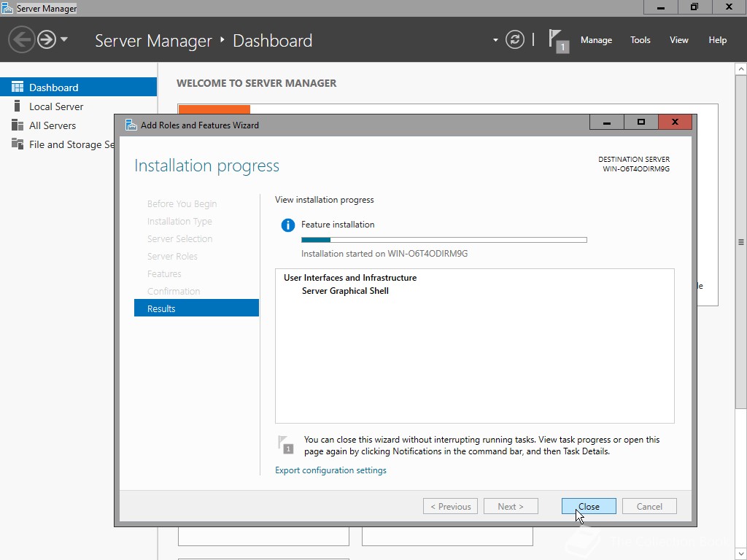Click the Add Roles wizard title icon
Viewport: 747px width, 560px height.
pos(131,125)
